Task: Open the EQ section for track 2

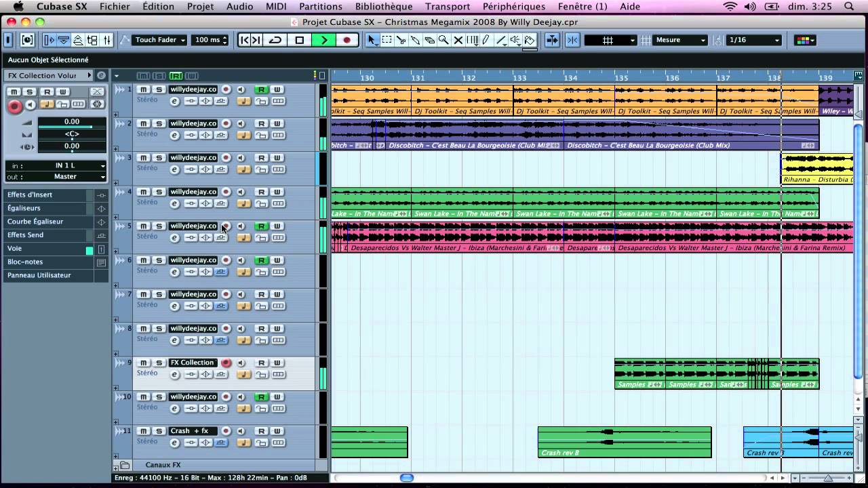Action: coord(205,136)
